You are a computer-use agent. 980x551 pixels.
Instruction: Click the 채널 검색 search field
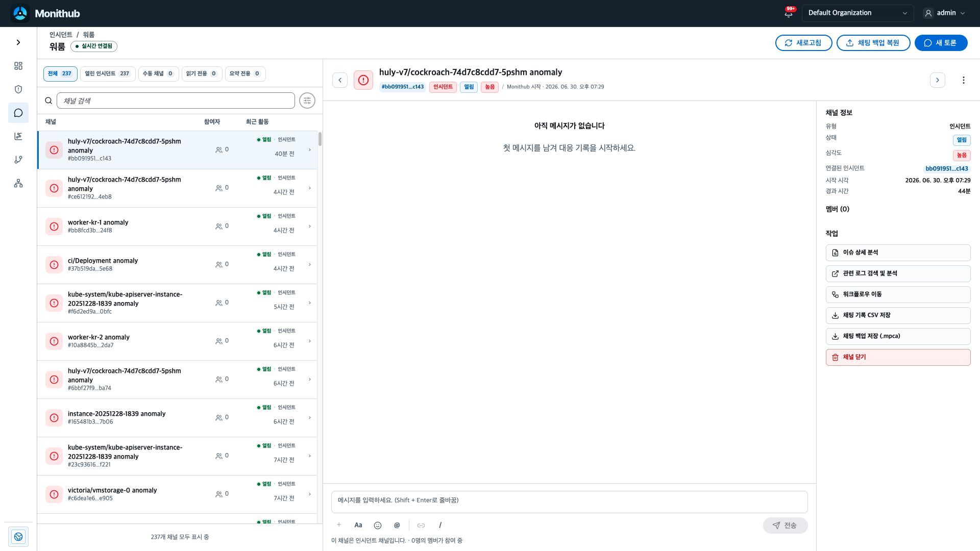click(x=176, y=101)
